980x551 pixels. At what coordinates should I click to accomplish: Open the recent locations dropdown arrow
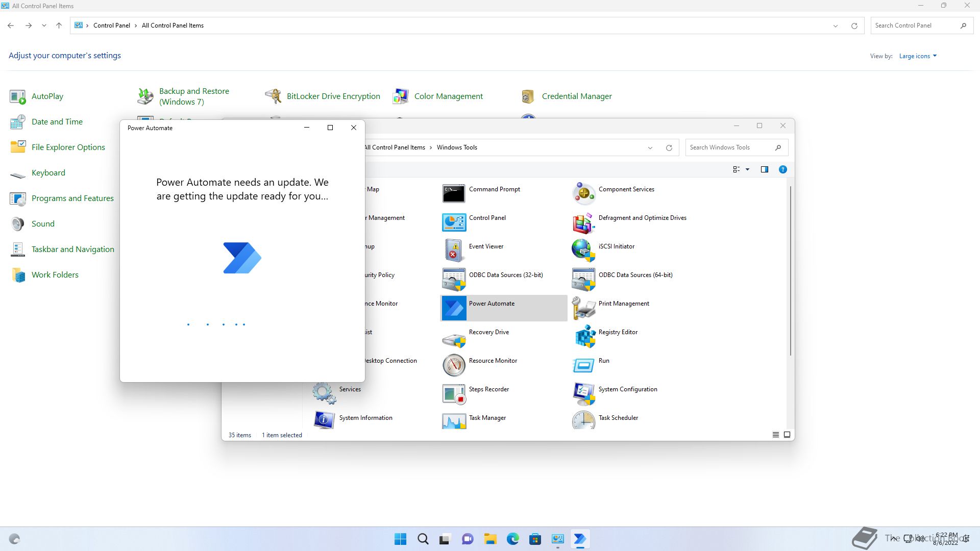44,26
